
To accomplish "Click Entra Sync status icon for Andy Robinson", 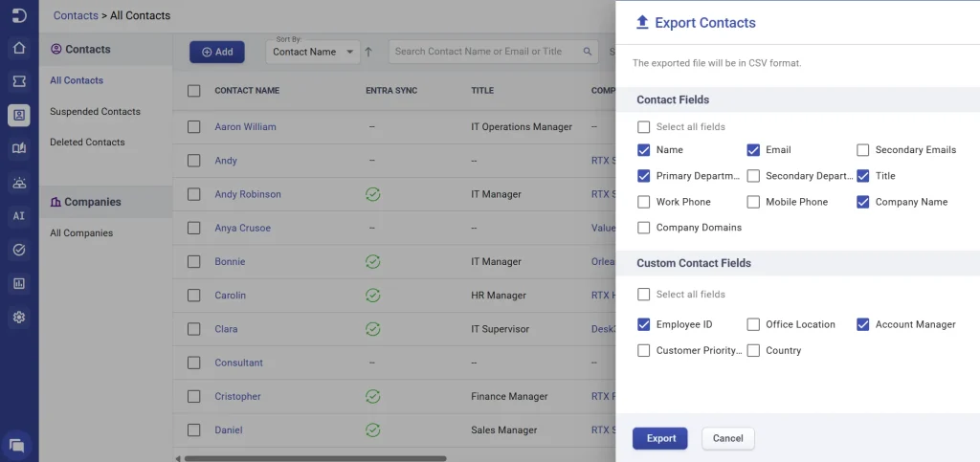I will (372, 194).
